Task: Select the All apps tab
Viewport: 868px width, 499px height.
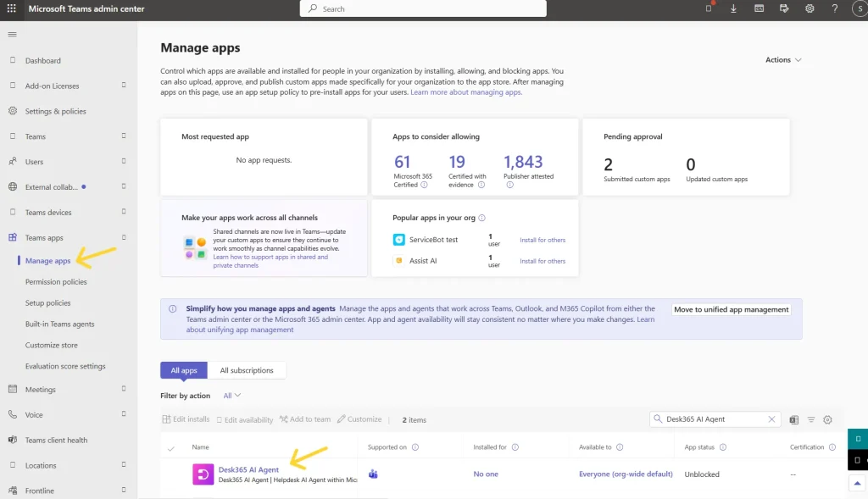Action: tap(184, 370)
